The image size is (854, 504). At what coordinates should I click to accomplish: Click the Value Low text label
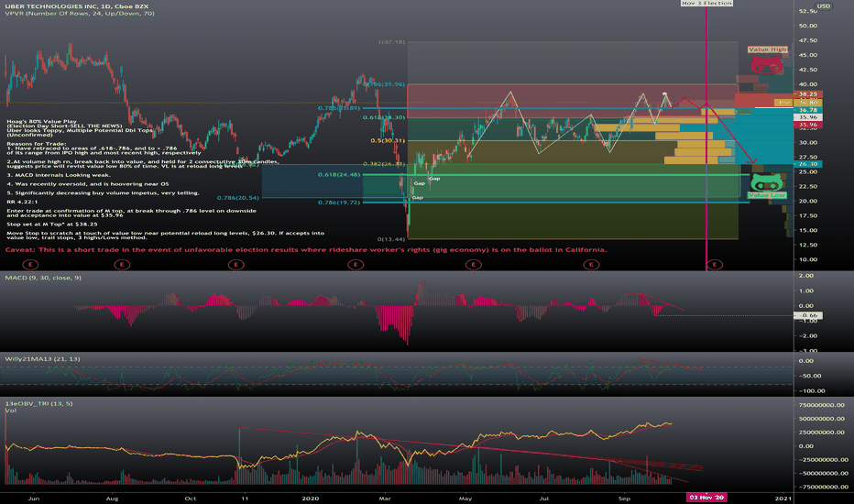click(767, 195)
